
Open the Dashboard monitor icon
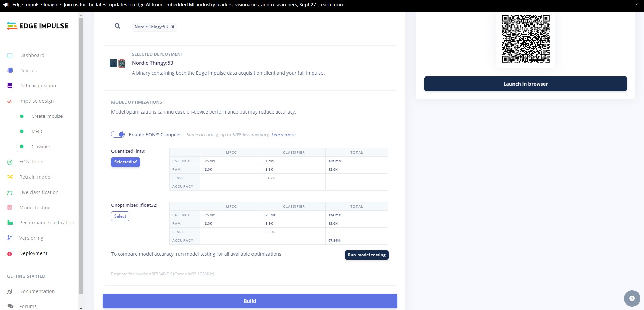(10, 56)
